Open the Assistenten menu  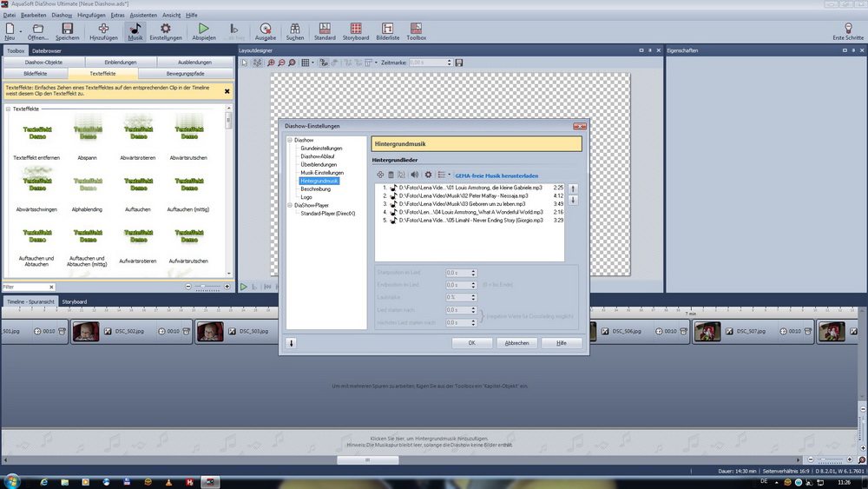143,15
